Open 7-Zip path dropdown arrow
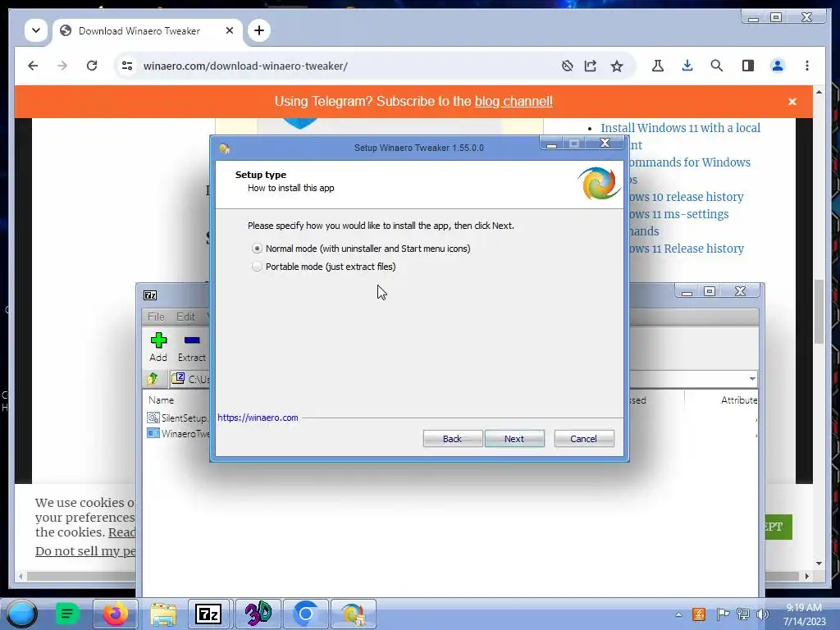The image size is (840, 630). click(752, 379)
